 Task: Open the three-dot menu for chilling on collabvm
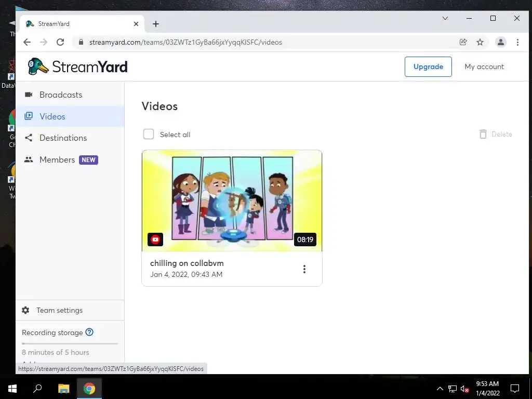(304, 269)
